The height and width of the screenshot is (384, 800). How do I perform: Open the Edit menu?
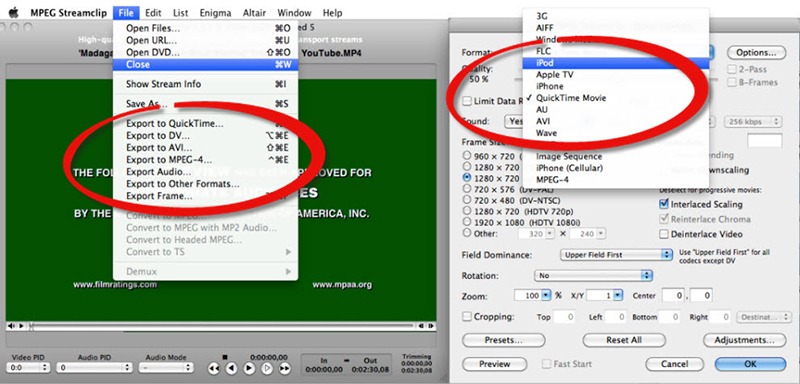pos(153,13)
